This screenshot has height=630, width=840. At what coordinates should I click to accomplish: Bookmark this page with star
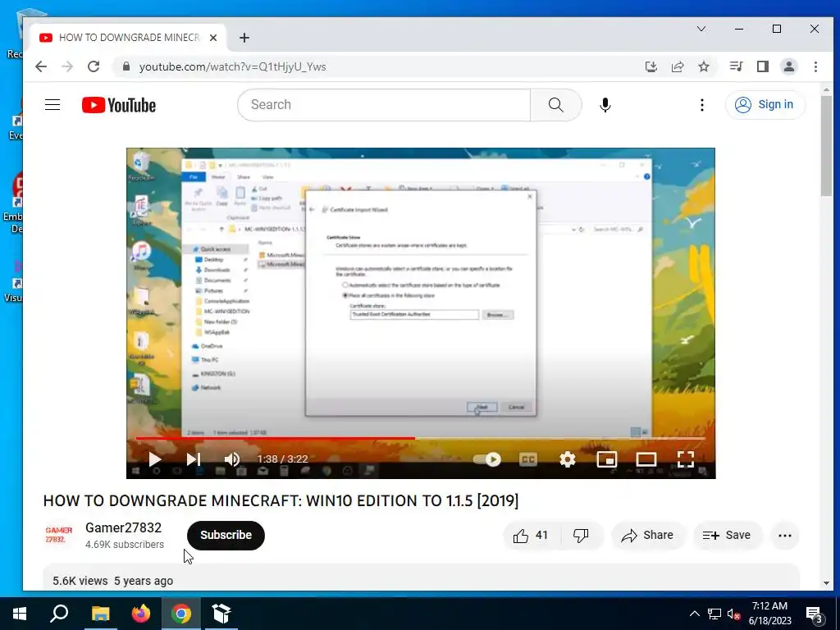704,66
